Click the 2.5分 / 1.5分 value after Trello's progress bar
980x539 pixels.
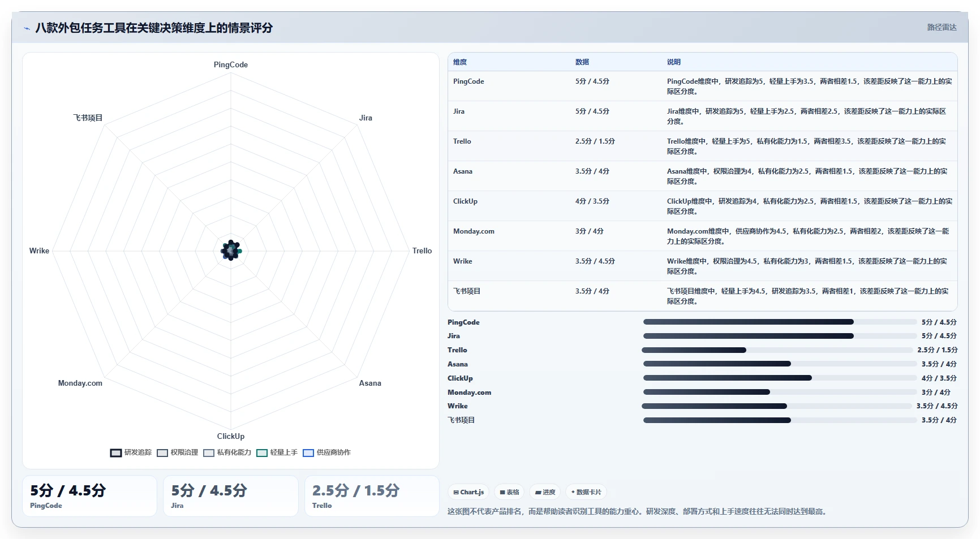(938, 350)
